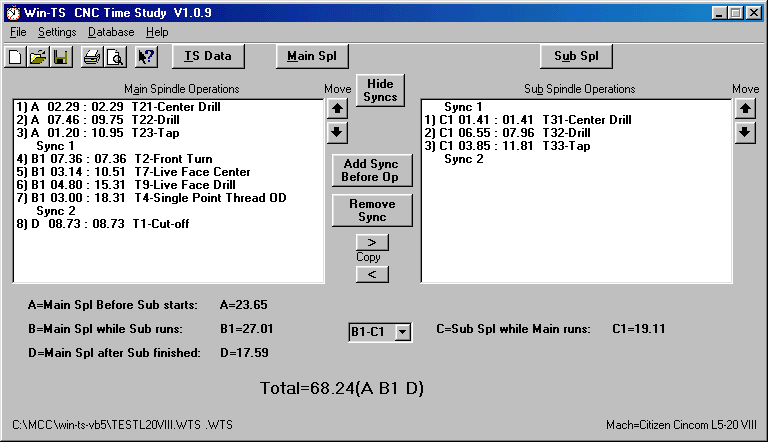Open the File menu

tap(18, 32)
